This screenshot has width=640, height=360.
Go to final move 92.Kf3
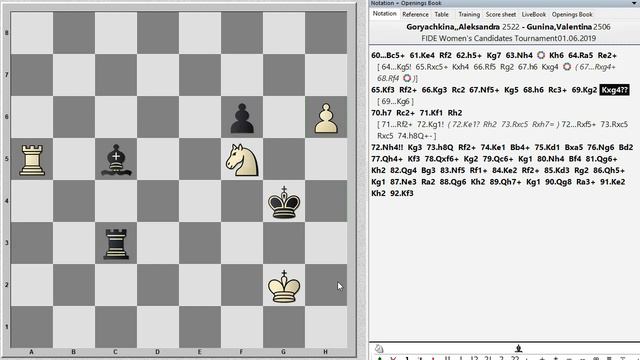[402, 193]
